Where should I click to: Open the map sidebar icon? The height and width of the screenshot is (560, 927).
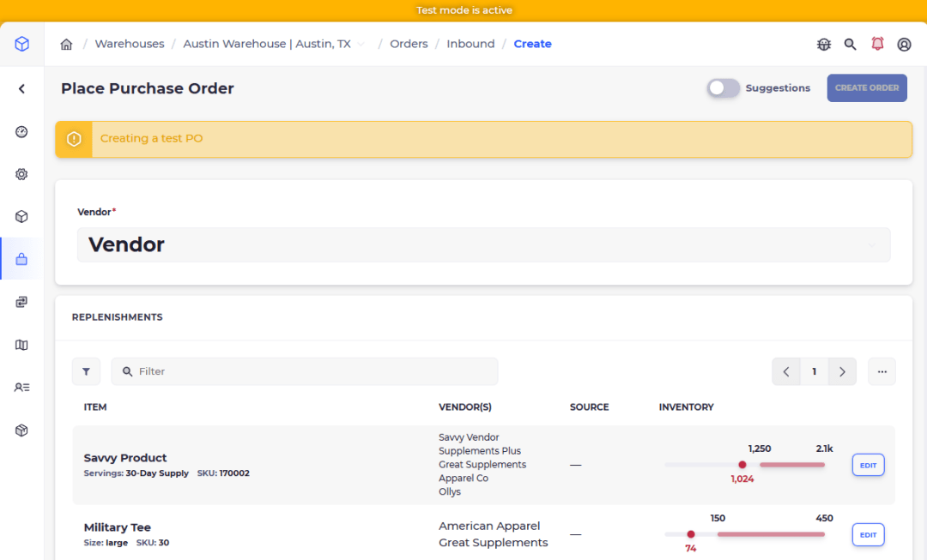click(x=21, y=345)
